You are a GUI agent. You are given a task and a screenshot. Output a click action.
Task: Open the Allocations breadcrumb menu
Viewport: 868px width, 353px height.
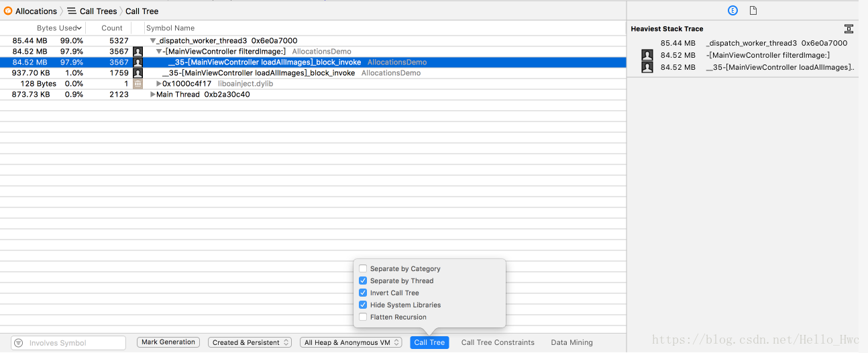(36, 11)
